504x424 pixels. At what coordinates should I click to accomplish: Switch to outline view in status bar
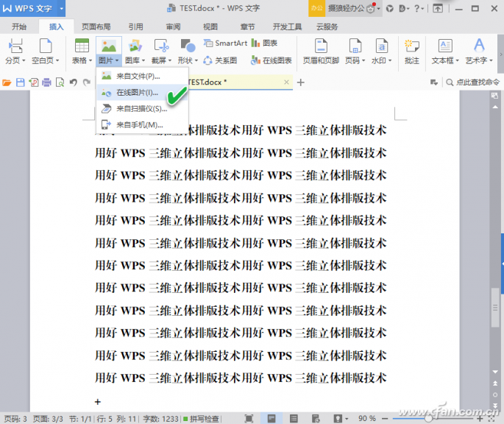tap(294, 419)
